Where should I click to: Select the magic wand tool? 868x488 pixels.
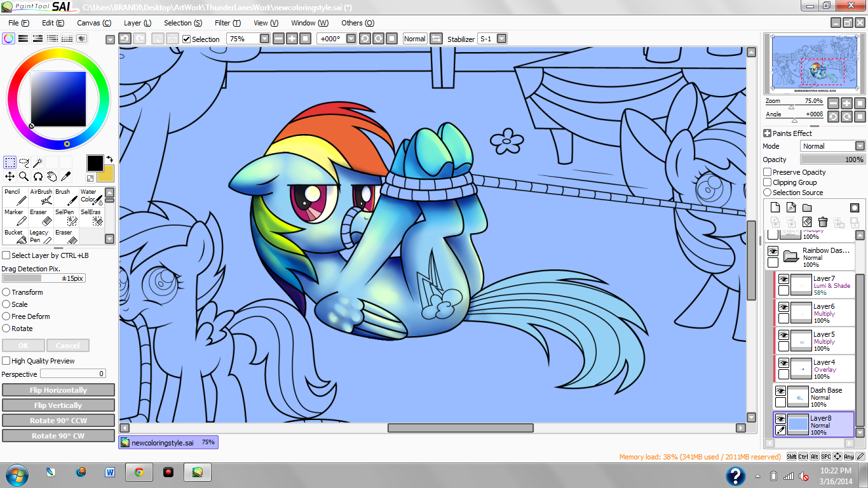pos(38,163)
